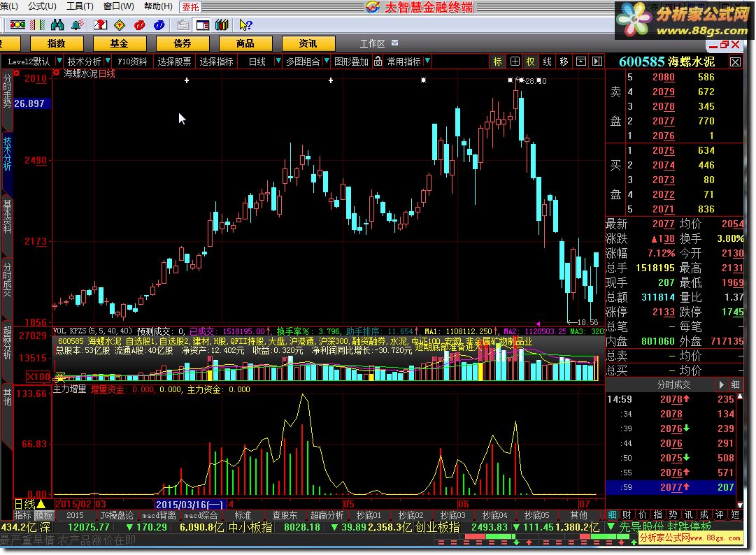Toggle the 权 adjustment button

coord(530,62)
